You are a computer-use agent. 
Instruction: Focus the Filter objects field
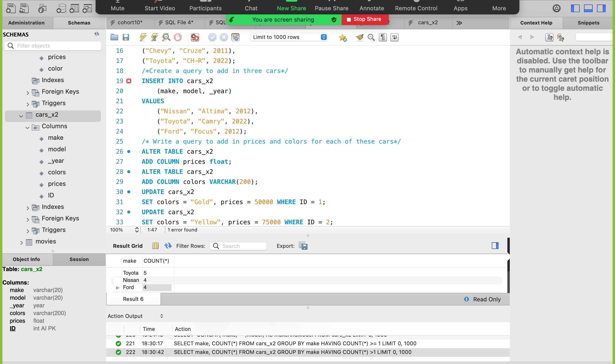53,46
